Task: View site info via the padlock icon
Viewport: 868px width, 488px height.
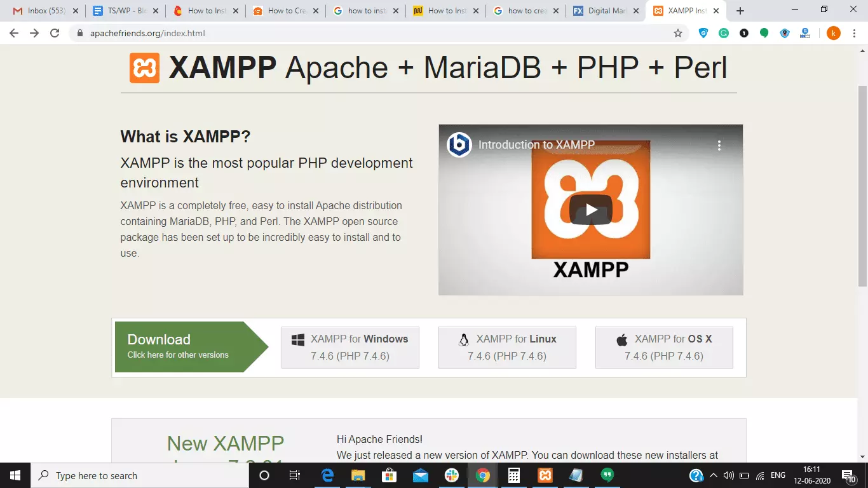Action: (x=80, y=33)
